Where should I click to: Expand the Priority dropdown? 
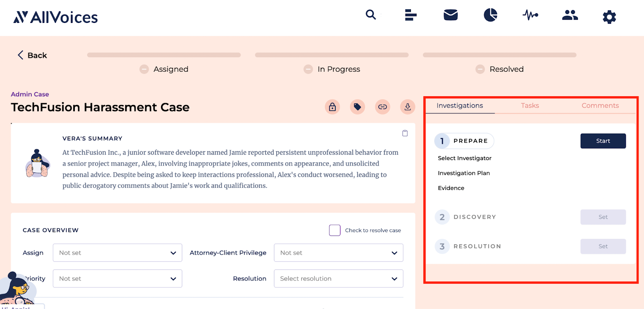[118, 278]
